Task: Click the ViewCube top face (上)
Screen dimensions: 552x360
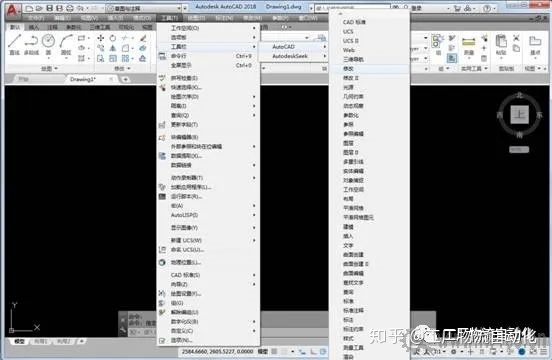Action: (520, 114)
